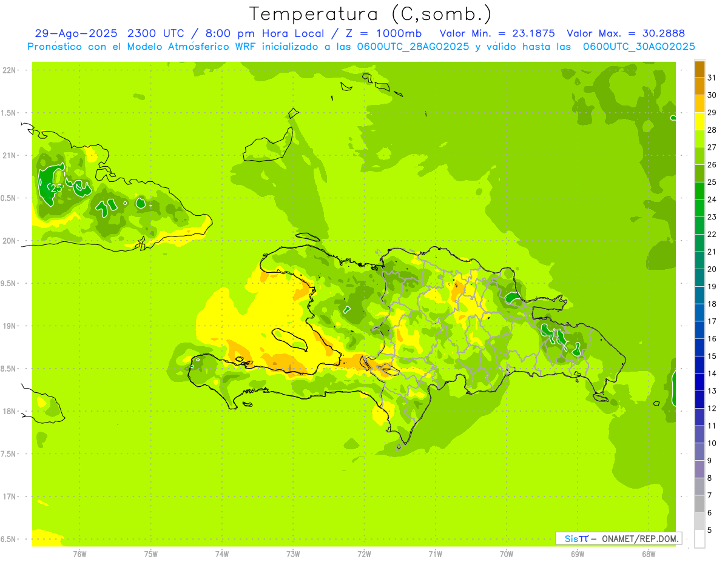Viewport: 728px width, 562px height.
Task: Click the "72W" longitude label
Action: pyautogui.click(x=364, y=554)
